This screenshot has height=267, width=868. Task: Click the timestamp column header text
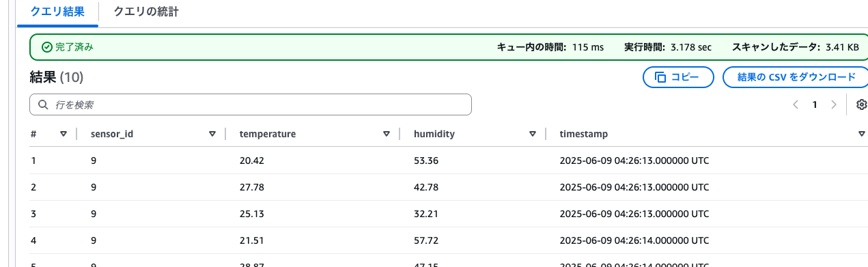click(584, 134)
